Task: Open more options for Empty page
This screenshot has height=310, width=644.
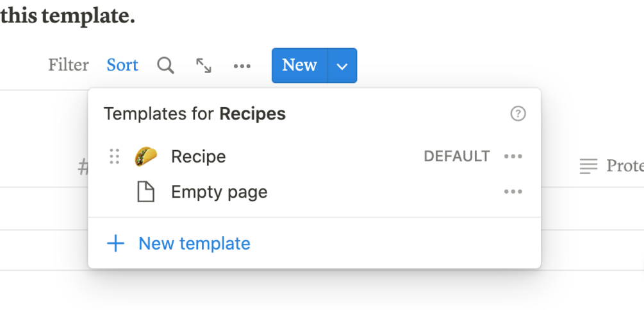Action: [x=513, y=192]
